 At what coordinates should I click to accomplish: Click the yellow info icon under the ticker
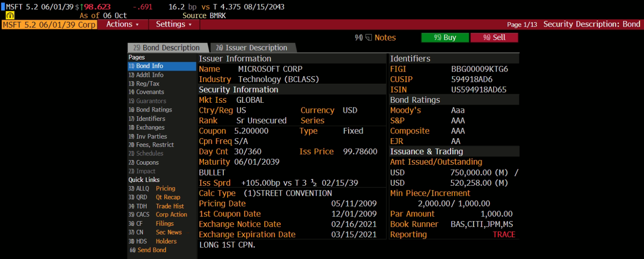pyautogui.click(x=10, y=16)
